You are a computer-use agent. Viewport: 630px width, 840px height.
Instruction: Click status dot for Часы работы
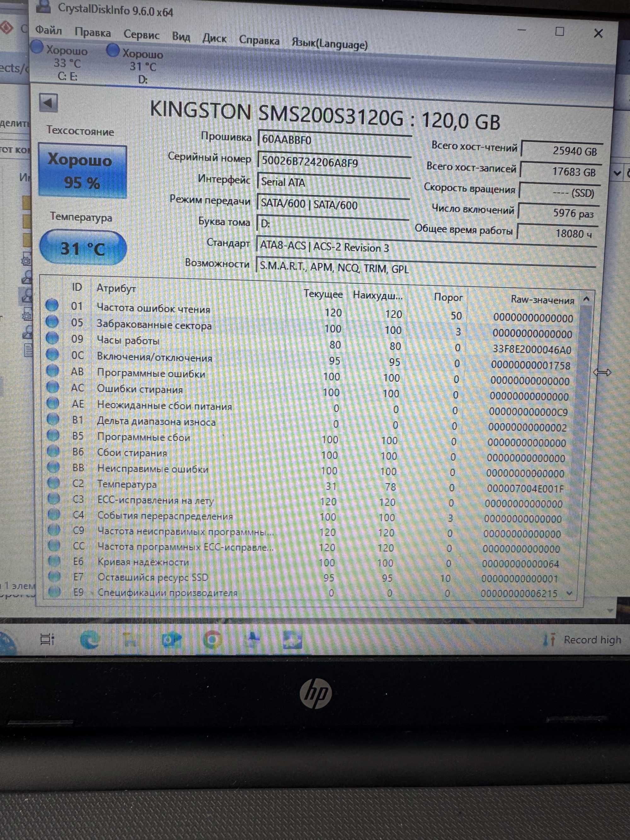tap(52, 338)
